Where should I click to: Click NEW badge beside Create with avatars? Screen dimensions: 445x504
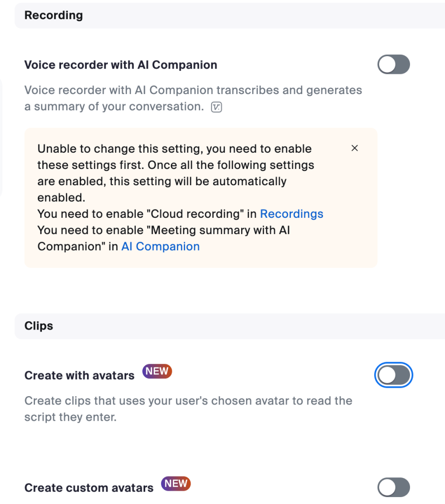[x=157, y=371]
